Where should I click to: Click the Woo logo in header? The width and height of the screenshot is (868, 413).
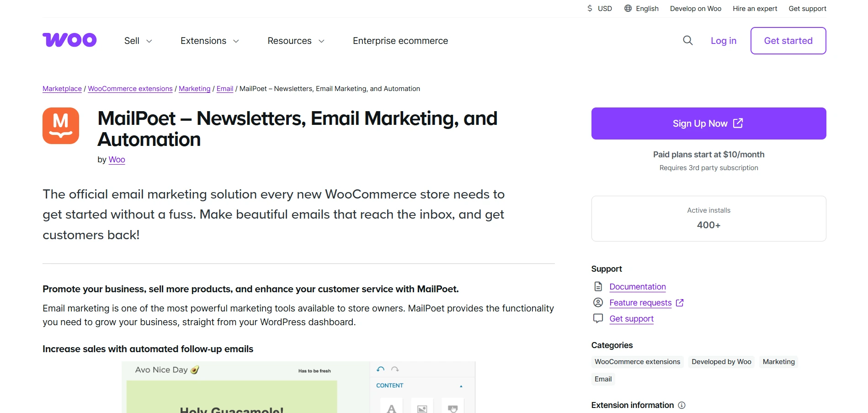click(x=69, y=40)
